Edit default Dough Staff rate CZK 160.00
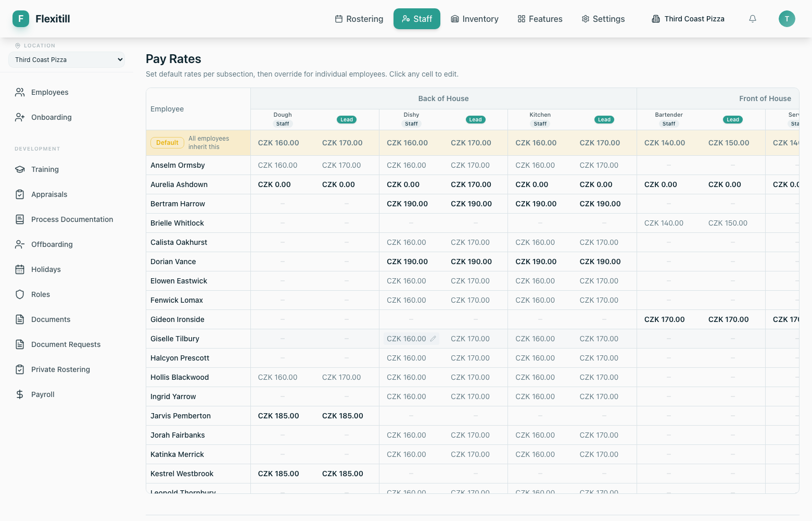 coord(278,143)
